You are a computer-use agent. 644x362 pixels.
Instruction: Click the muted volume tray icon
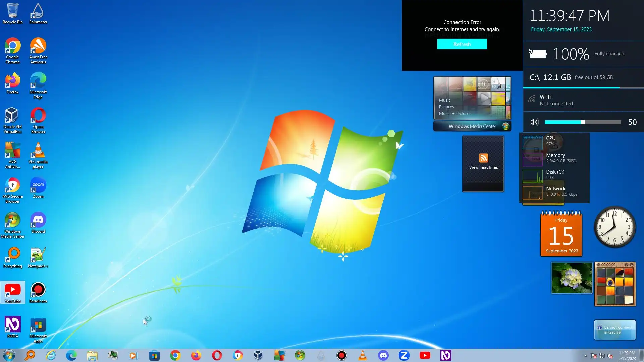[610, 356]
